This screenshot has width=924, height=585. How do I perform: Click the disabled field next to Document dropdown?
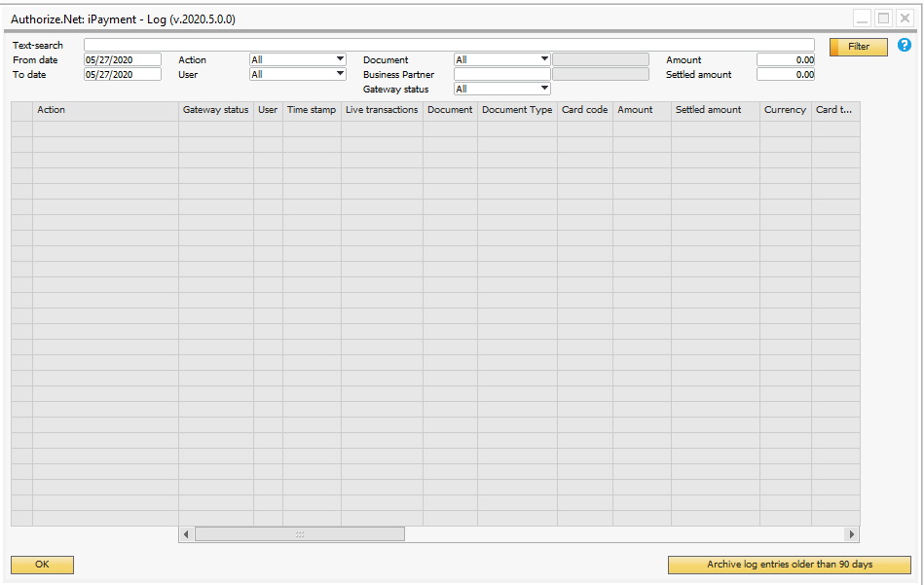601,59
